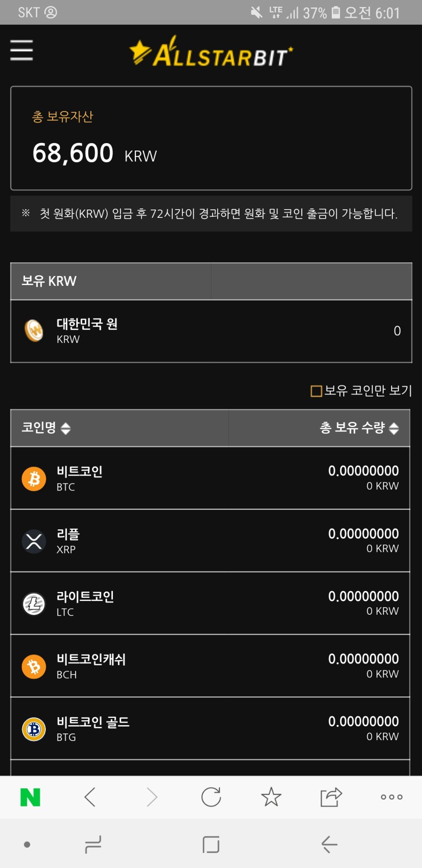Tap the Ripple XRP coin icon

pos(34,541)
